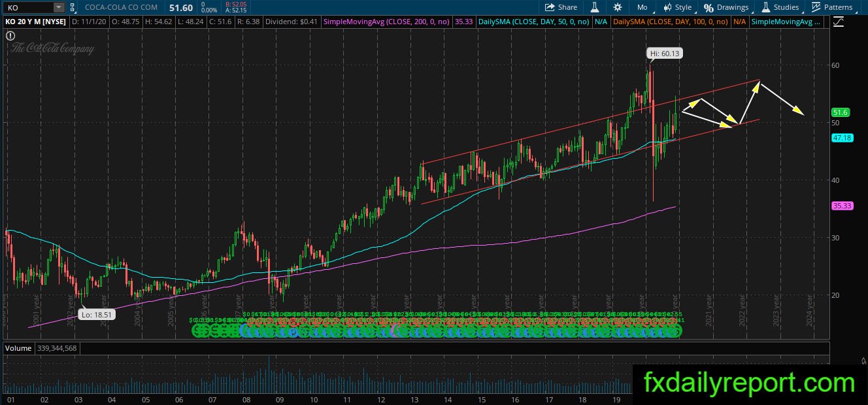Click the flask icon next to Share
Screen dimensions: 868x405
595,7
